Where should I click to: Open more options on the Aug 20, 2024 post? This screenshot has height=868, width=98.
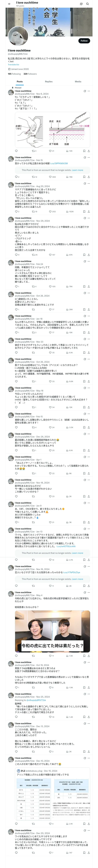point(89,184)
